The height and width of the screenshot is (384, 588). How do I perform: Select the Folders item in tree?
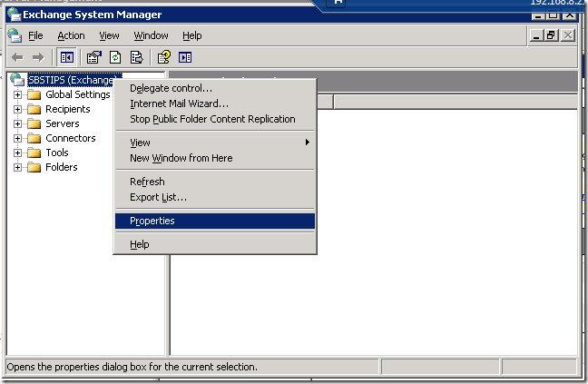[x=61, y=167]
